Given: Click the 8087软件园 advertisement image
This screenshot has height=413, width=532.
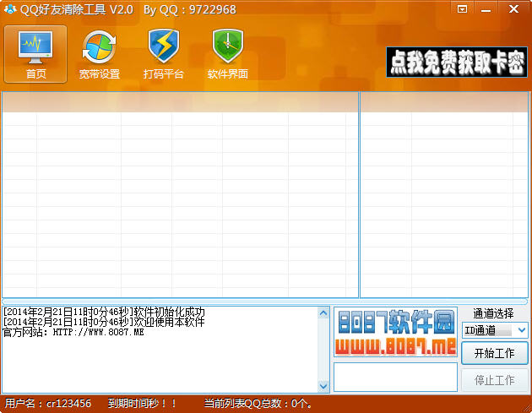Looking at the screenshot, I should 395,332.
